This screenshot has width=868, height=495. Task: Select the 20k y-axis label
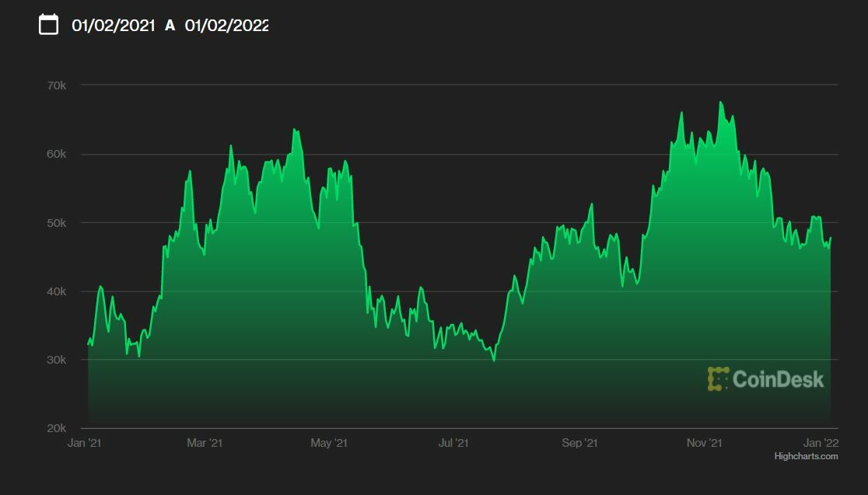click(57, 428)
